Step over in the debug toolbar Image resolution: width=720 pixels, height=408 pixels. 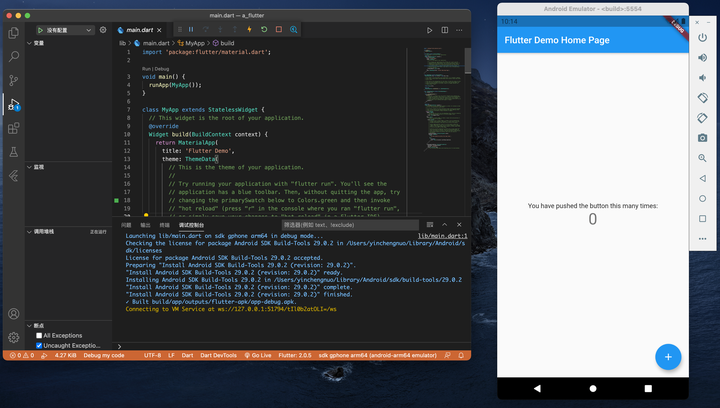[x=206, y=29]
